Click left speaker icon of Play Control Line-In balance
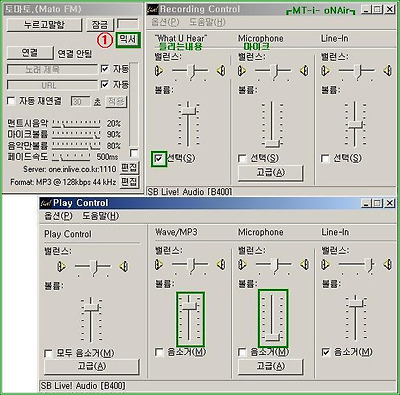This screenshot has width=400, height=395. [x=325, y=265]
